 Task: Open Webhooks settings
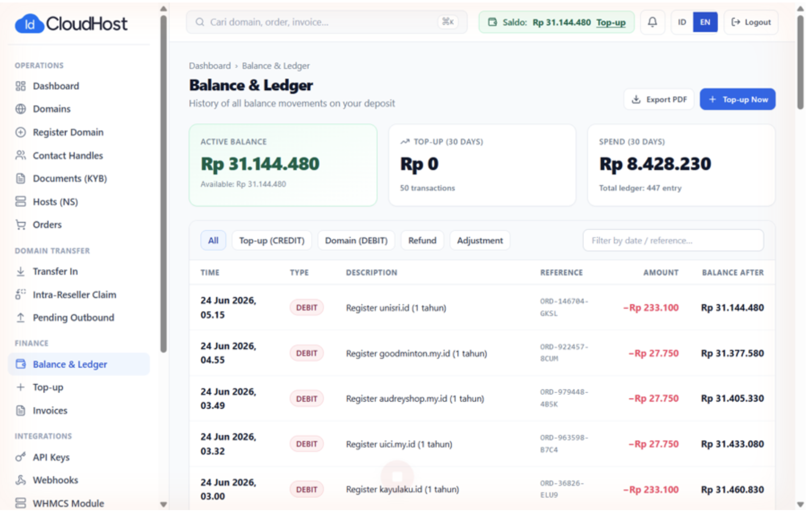coord(79,481)
